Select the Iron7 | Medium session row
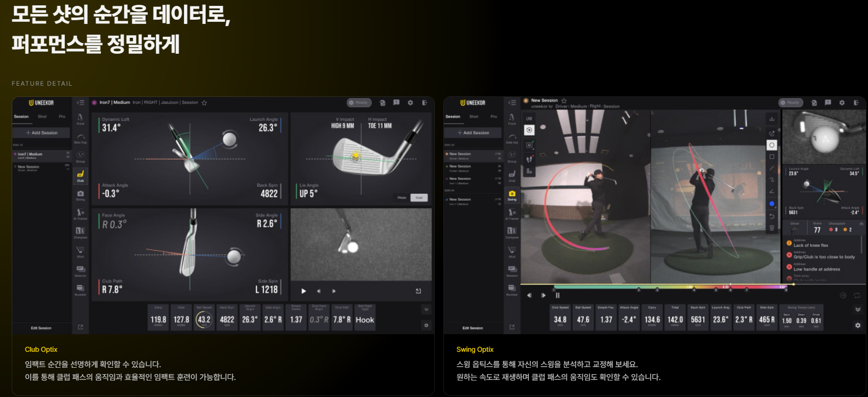868x397 pixels. pos(41,155)
